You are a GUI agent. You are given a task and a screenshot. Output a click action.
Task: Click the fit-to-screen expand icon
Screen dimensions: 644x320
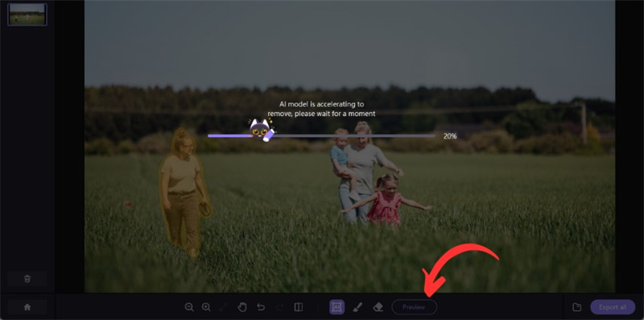point(224,307)
